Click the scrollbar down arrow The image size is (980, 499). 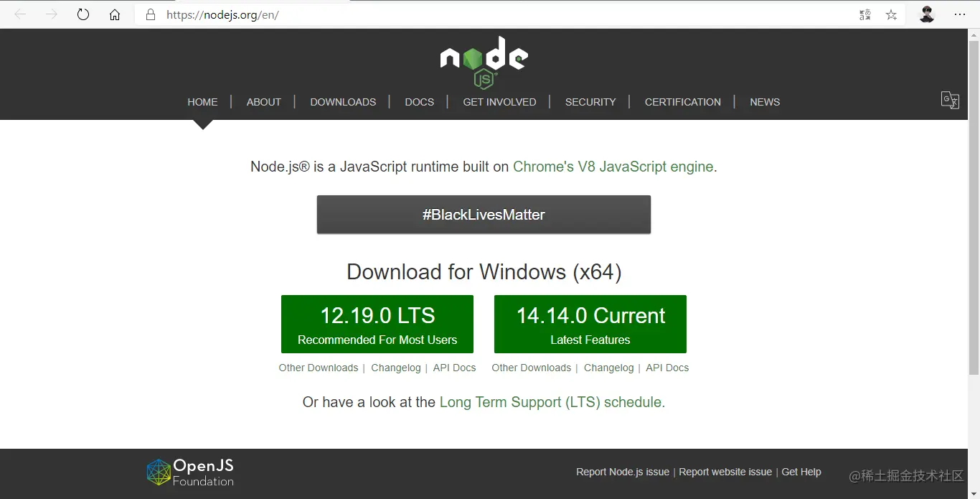[x=974, y=492]
